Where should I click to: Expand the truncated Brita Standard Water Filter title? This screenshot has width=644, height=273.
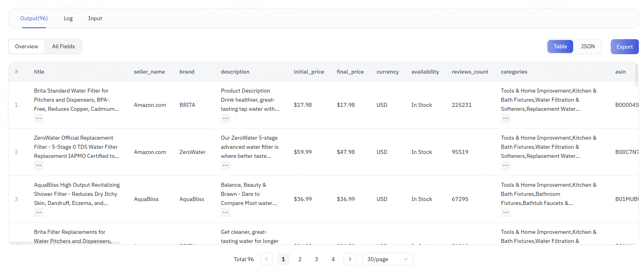pos(38,118)
